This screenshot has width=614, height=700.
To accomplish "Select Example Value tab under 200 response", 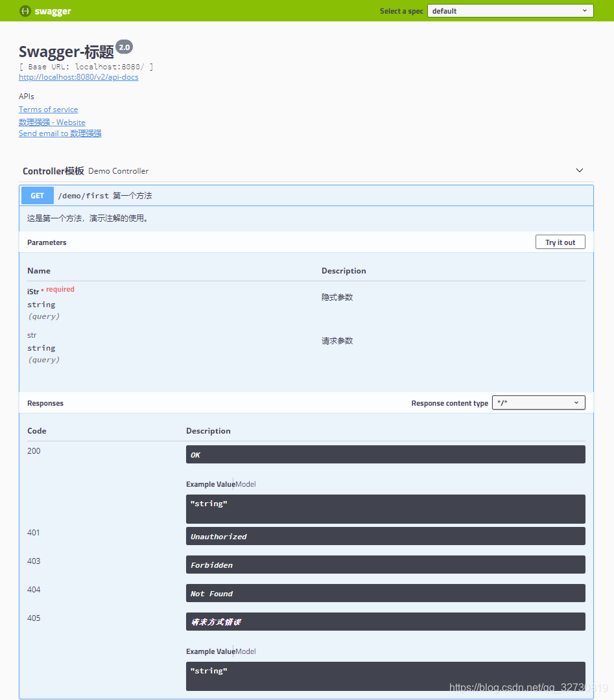I will click(210, 484).
